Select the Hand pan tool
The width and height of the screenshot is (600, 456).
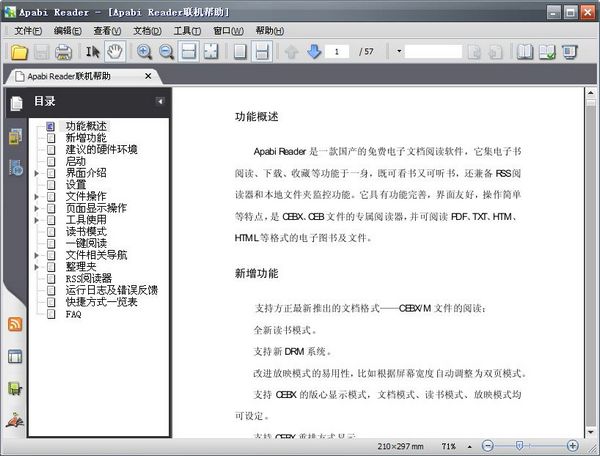(x=115, y=52)
